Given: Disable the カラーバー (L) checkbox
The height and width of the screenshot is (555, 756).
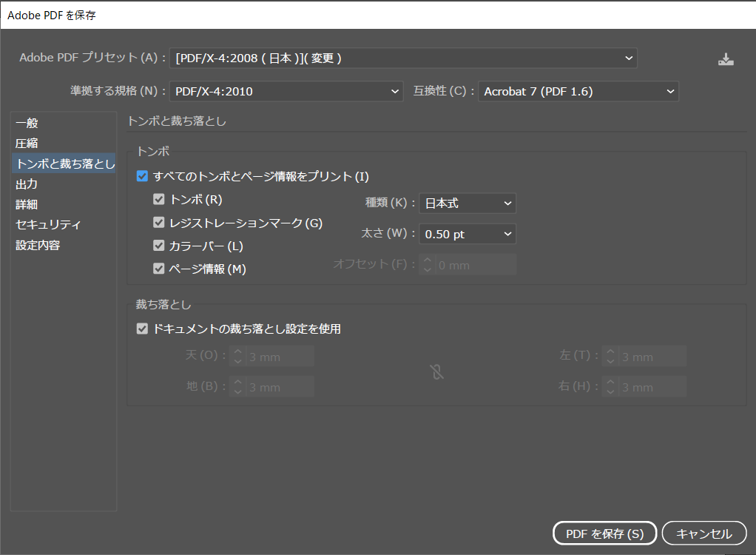Looking at the screenshot, I should tap(158, 246).
